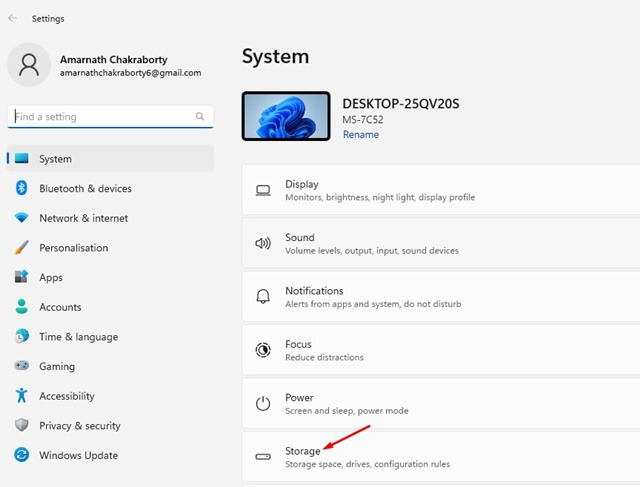Viewport: 640px width, 487px height.
Task: Click the Settings window title
Action: coord(48,19)
